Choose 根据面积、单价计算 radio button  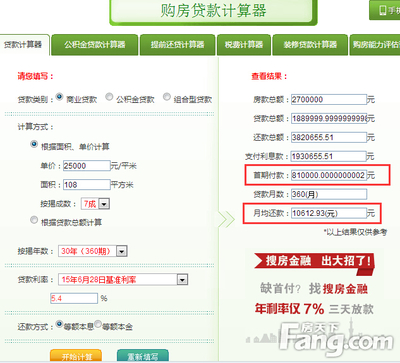click(x=34, y=144)
